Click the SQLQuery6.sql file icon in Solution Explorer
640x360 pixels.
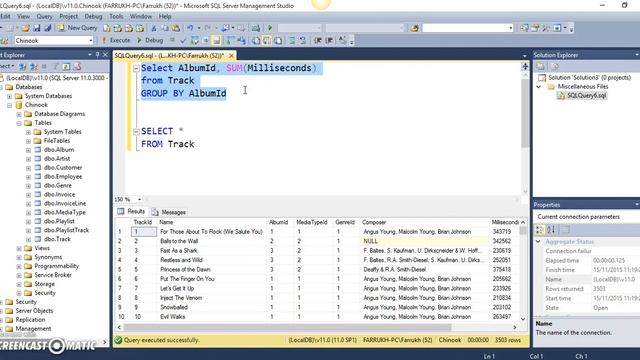(561, 96)
